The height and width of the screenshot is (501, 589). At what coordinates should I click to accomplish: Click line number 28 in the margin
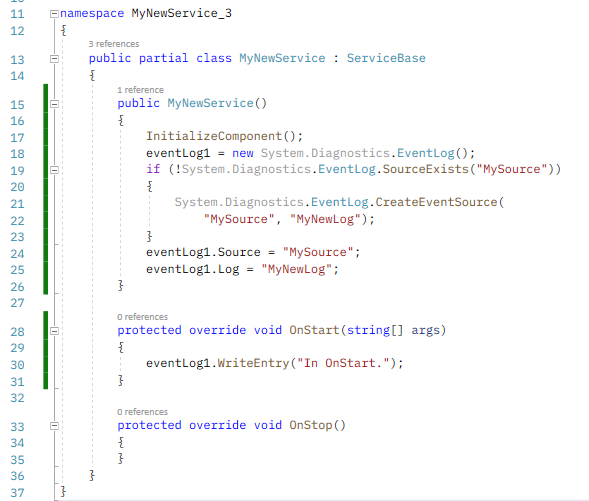click(17, 332)
